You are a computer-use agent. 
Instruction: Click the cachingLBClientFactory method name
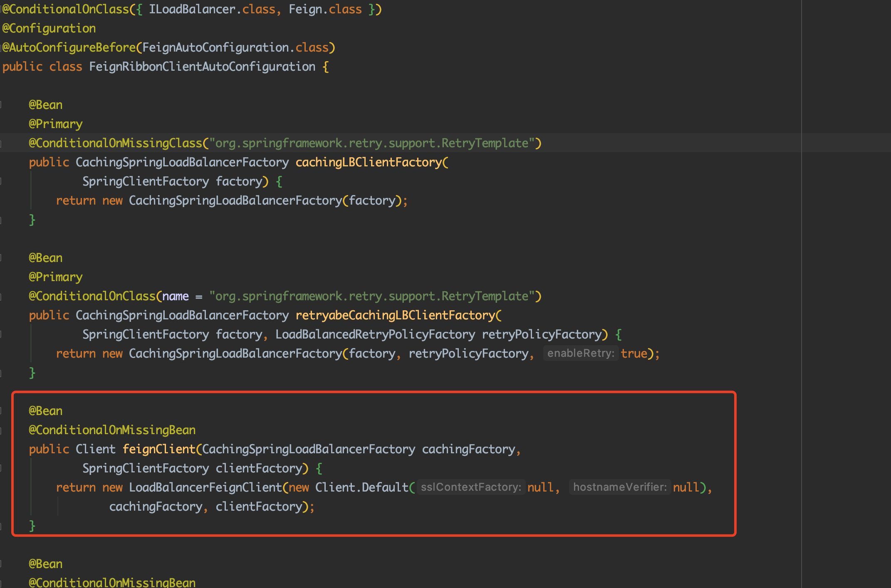(369, 162)
